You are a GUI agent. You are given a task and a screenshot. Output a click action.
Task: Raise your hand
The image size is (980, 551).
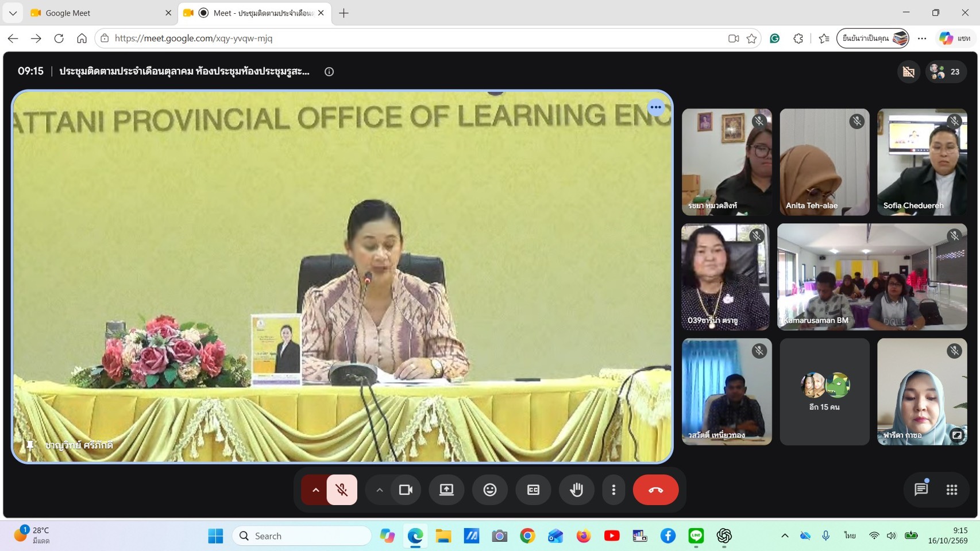[x=577, y=490]
